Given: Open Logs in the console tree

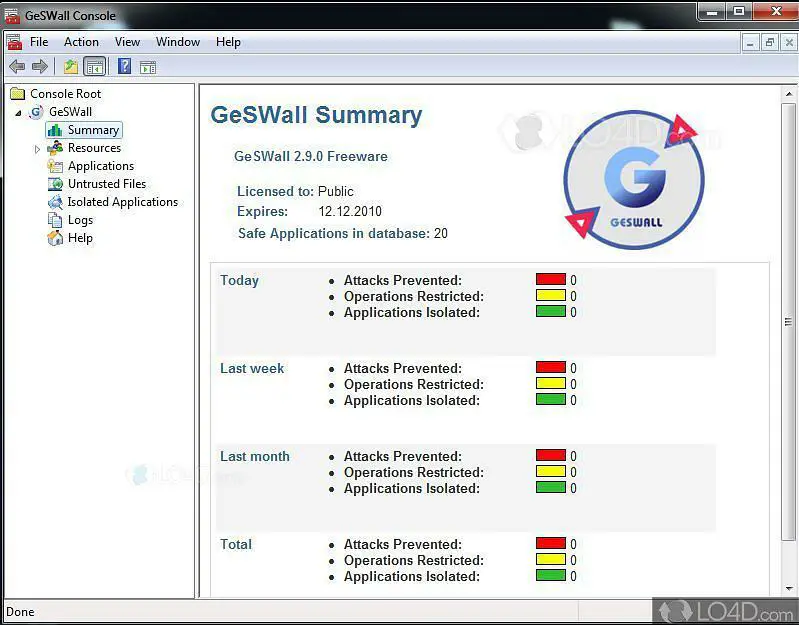Looking at the screenshot, I should coord(81,220).
